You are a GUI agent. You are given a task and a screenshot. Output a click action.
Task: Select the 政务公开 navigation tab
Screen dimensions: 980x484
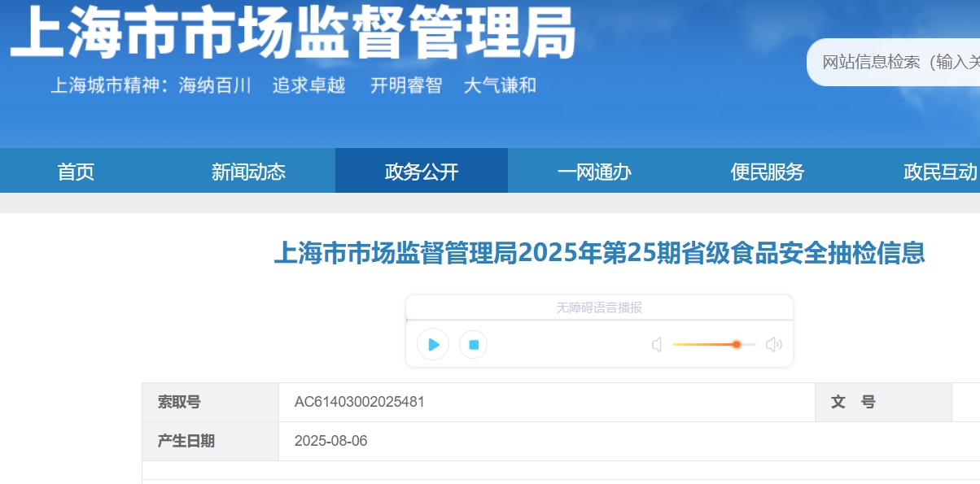coord(422,172)
